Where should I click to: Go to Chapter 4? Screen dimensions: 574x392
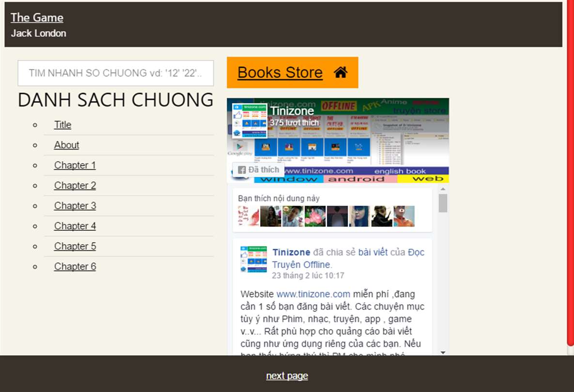point(75,226)
